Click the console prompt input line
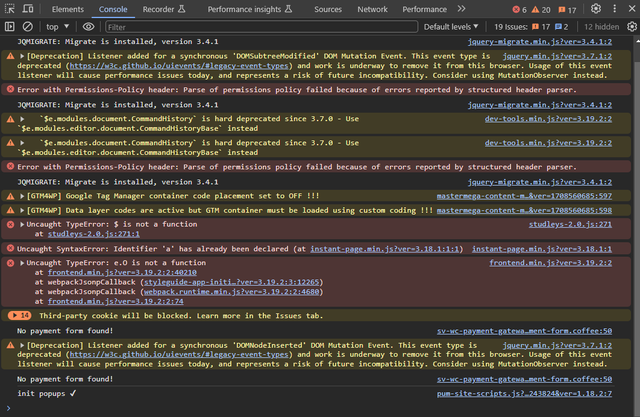Viewport: 640px width, 417px height. coord(318,408)
